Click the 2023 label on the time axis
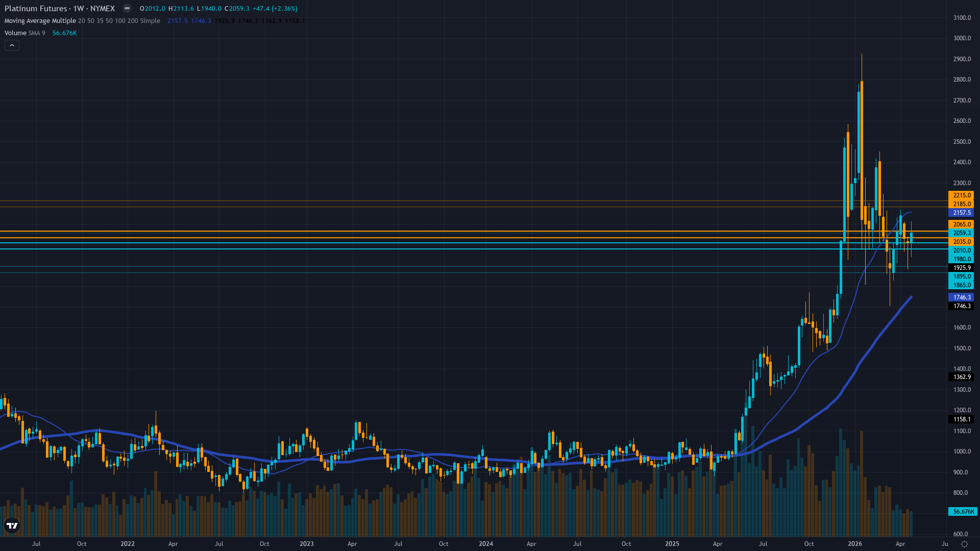Viewport: 980px width, 551px height. pyautogui.click(x=307, y=544)
